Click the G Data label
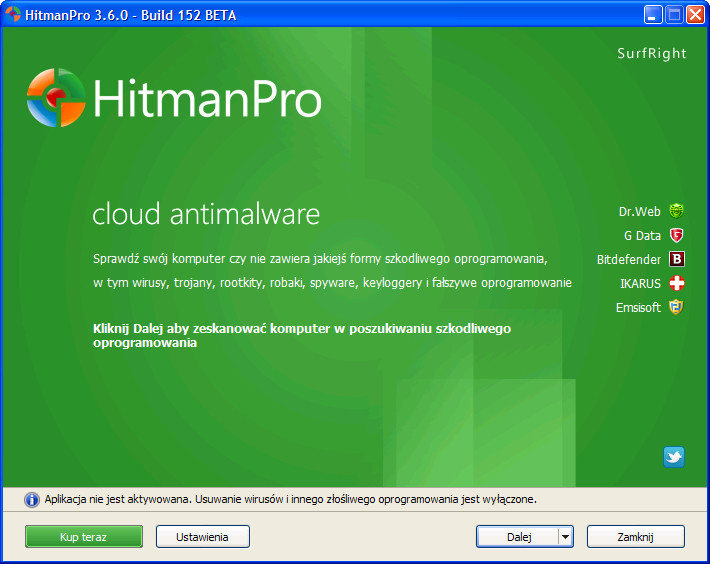 point(642,236)
